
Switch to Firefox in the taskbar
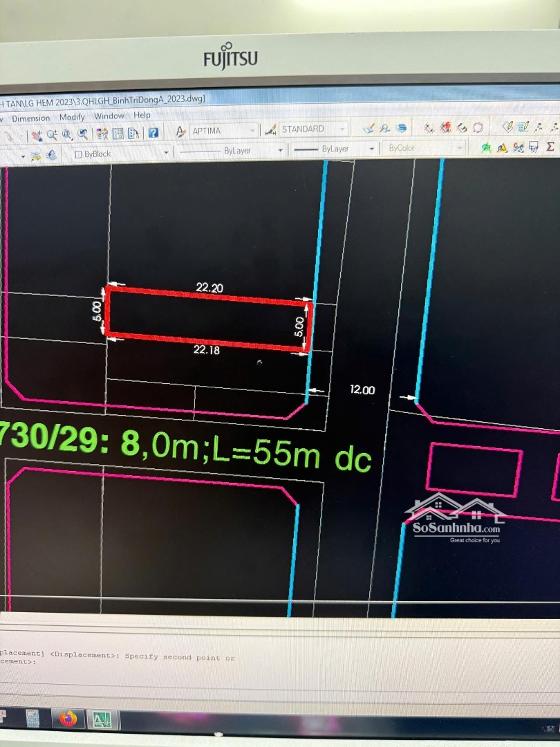pyautogui.click(x=68, y=719)
